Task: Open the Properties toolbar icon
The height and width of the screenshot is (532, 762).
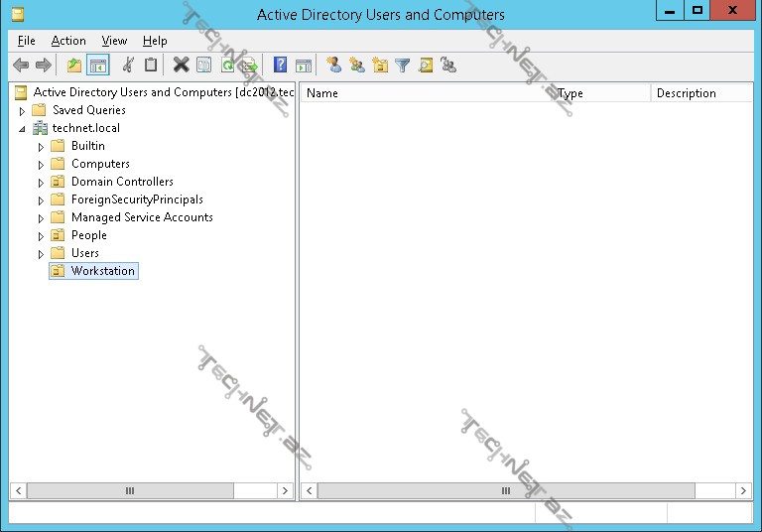Action: point(204,66)
